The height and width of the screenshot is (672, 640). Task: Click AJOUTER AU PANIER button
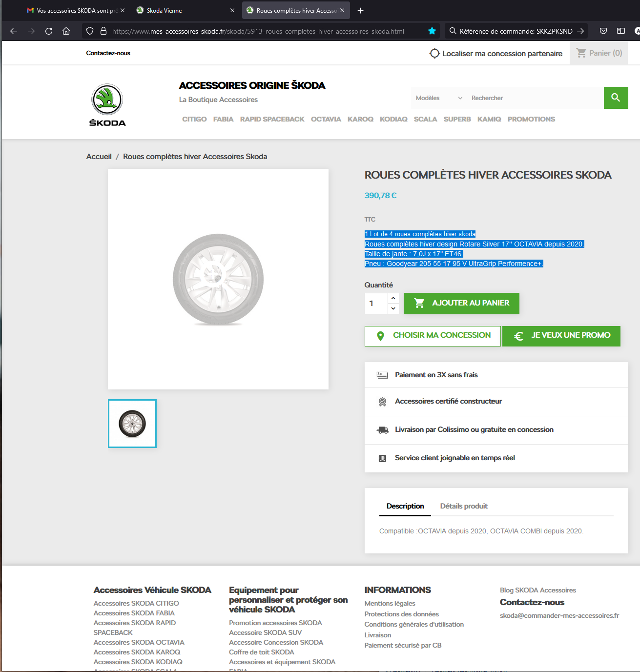tap(461, 303)
